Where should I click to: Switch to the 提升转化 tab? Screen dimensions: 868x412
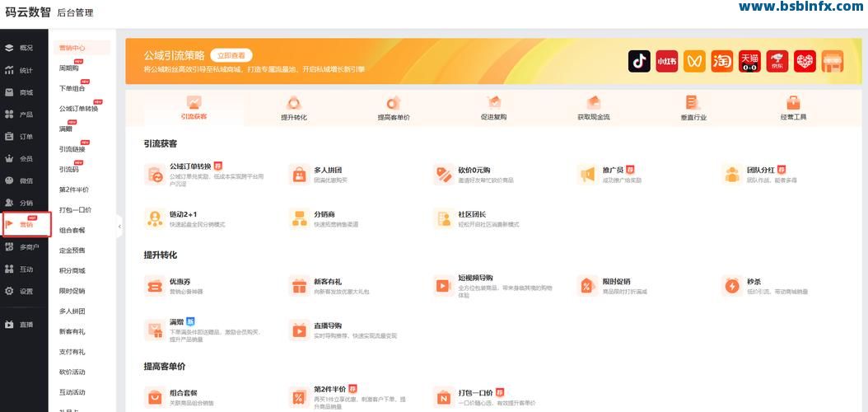point(294,109)
